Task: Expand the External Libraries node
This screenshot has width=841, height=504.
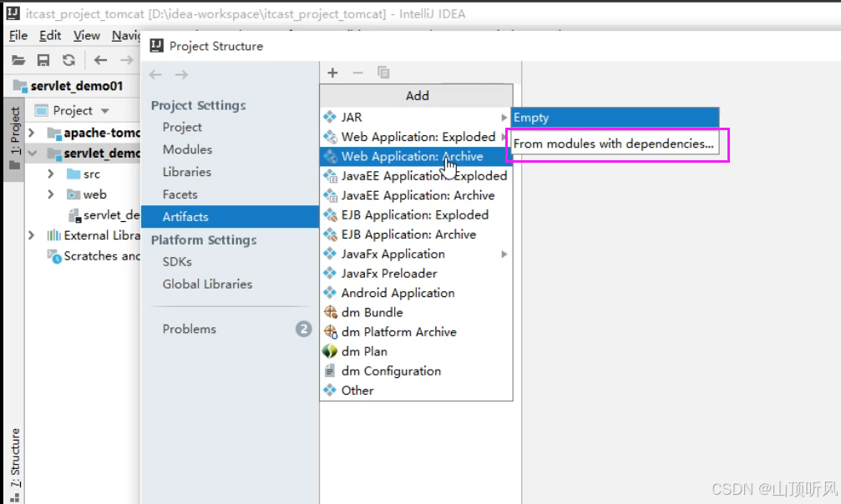Action: click(32, 235)
